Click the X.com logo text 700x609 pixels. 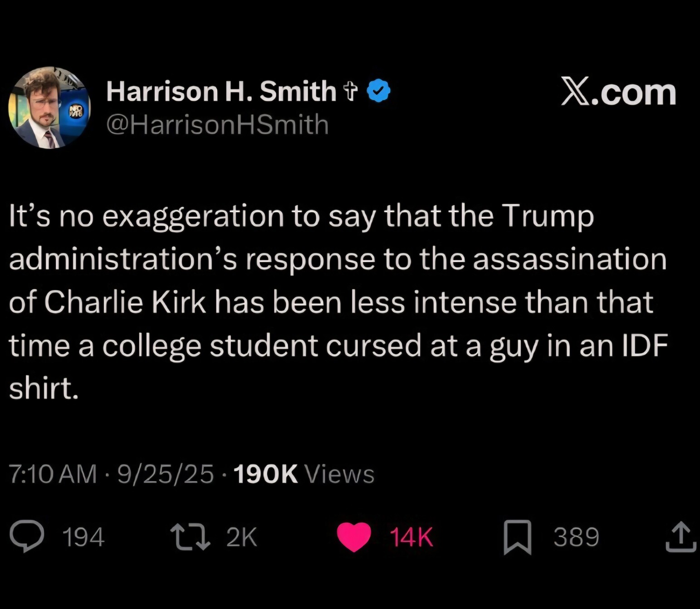point(619,92)
